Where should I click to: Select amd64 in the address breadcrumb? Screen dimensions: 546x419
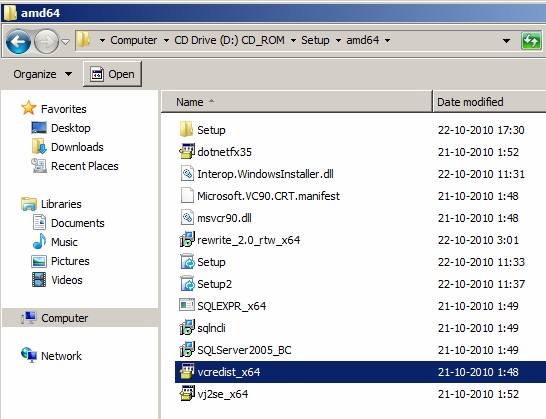click(362, 40)
